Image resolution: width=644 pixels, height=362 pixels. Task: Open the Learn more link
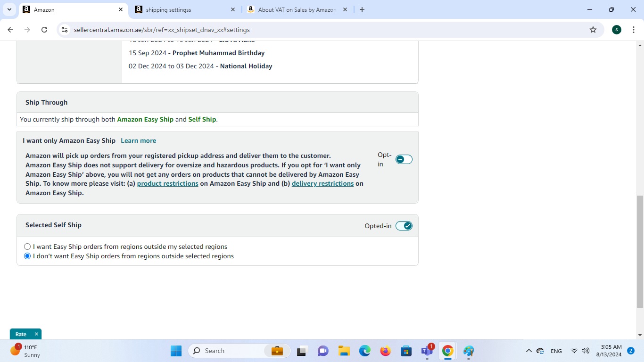click(x=138, y=140)
